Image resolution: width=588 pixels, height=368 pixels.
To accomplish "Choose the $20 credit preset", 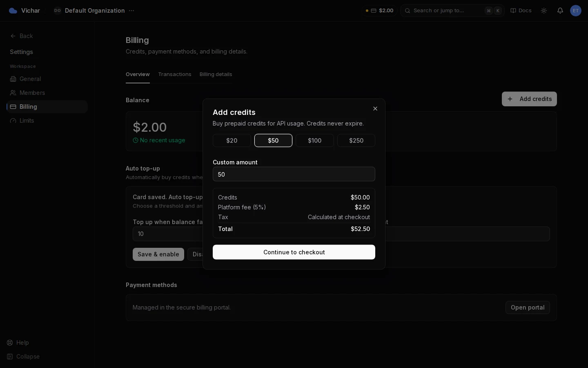I will [x=232, y=141].
